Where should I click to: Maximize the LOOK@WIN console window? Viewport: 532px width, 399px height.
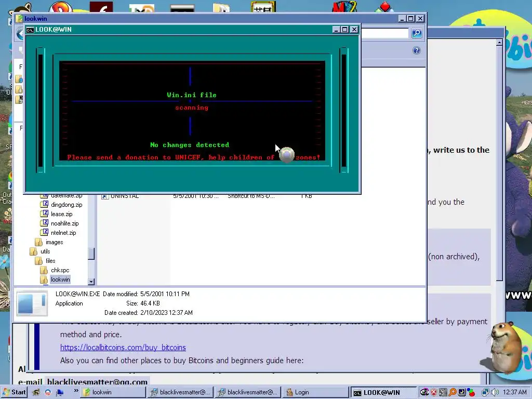345,30
